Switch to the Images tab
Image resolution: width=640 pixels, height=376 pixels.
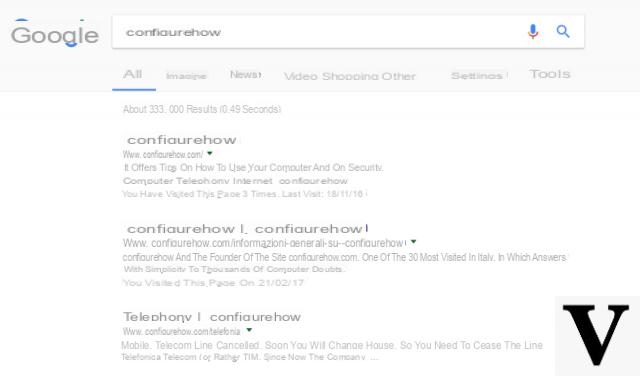[x=186, y=76]
